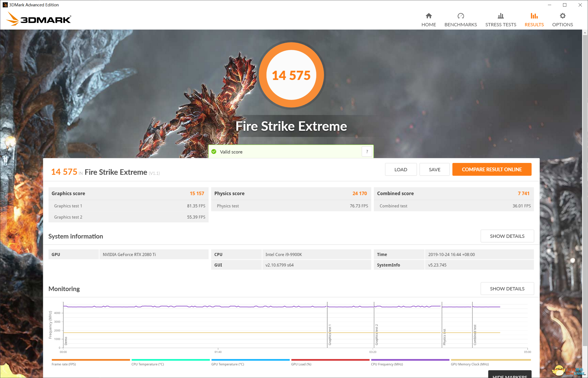Click the orange Results chart icon

coord(534,16)
